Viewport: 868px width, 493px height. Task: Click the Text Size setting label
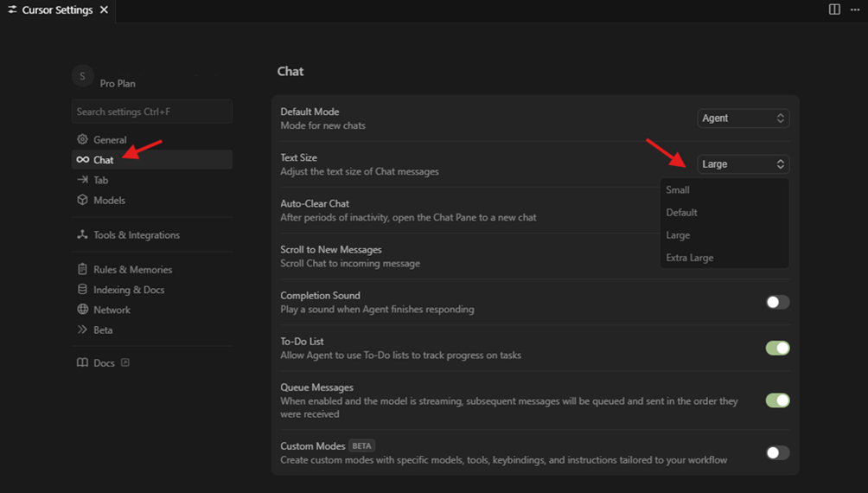(298, 157)
